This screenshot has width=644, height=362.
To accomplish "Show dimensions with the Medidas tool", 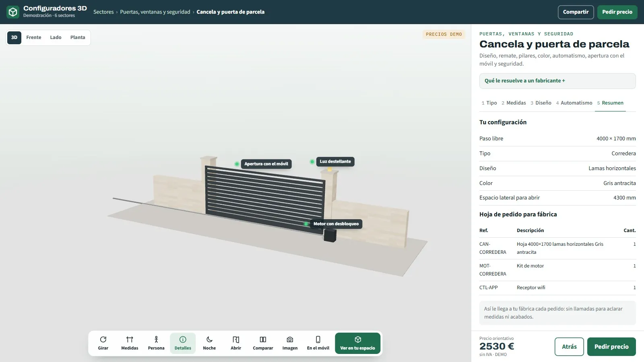I will tap(130, 343).
